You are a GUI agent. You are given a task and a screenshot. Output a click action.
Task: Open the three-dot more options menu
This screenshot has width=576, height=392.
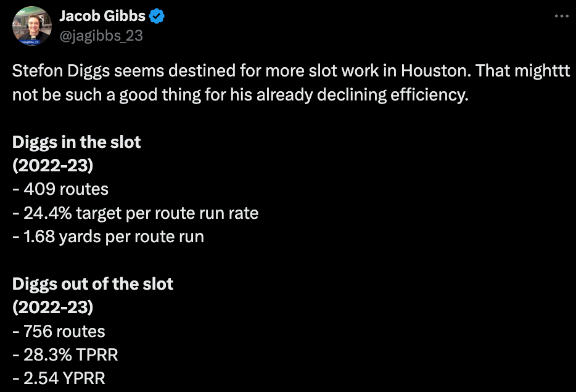pyautogui.click(x=561, y=16)
